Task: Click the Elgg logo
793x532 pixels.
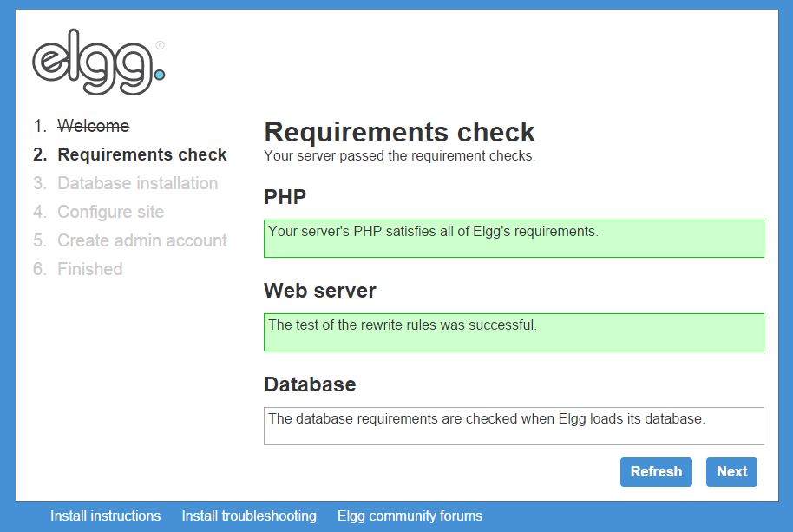Action: point(97,66)
